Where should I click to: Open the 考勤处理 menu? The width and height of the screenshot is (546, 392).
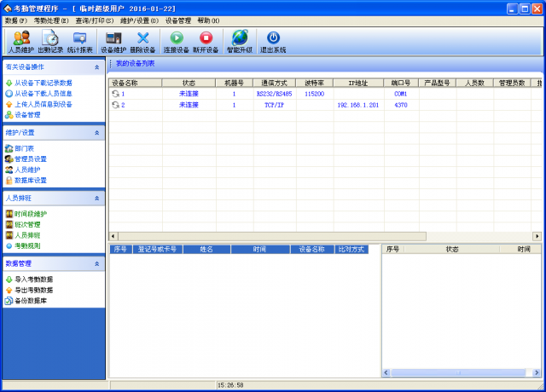[51, 20]
